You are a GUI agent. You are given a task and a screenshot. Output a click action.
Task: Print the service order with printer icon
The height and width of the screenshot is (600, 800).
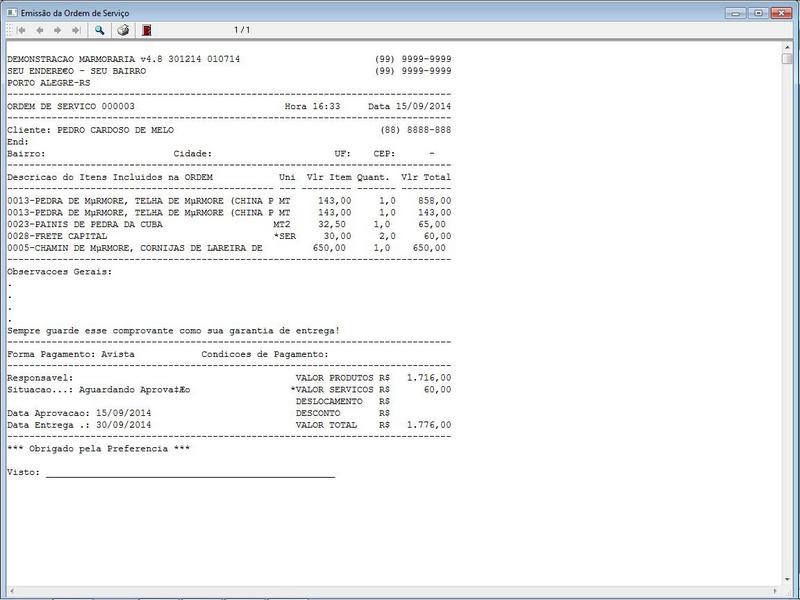[123, 30]
